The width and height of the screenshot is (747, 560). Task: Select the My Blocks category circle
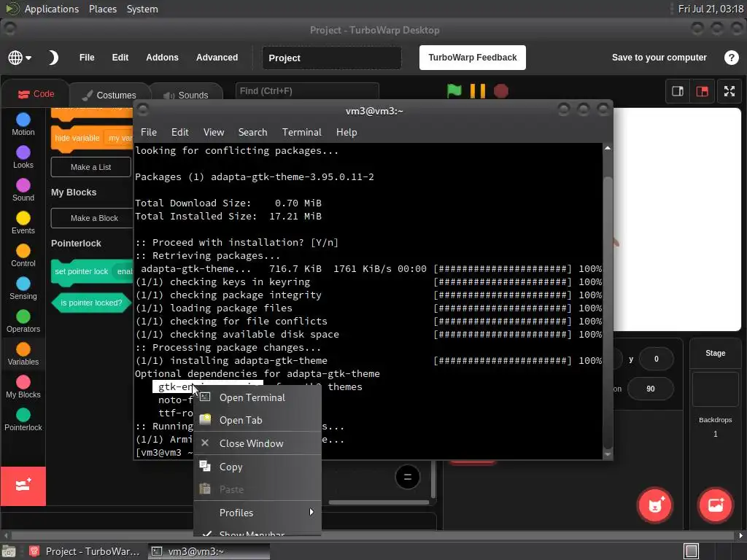coord(23,382)
